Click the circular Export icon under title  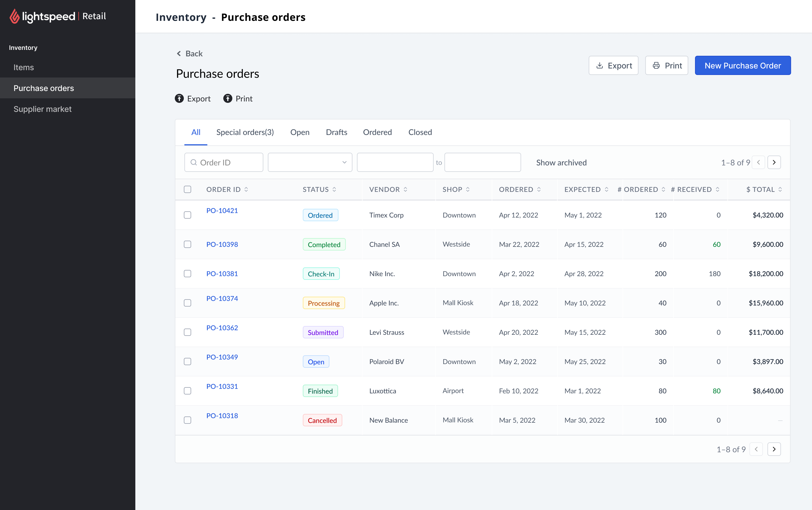[x=179, y=98]
